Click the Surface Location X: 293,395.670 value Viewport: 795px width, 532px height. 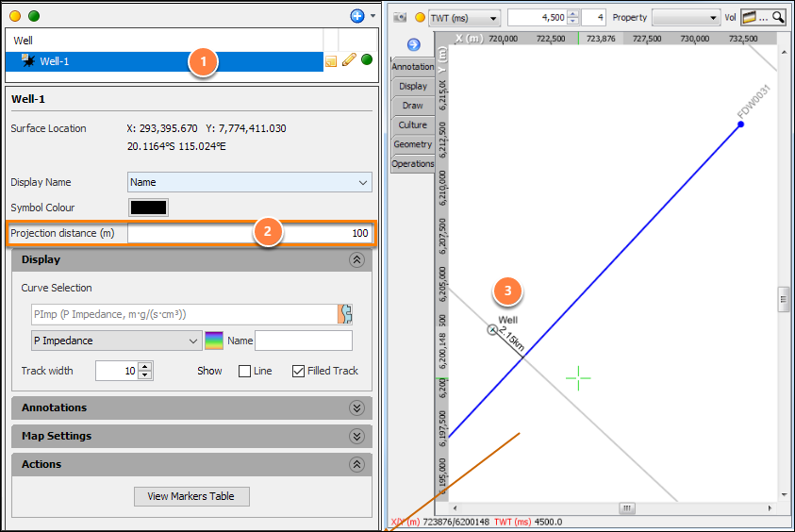(x=162, y=129)
